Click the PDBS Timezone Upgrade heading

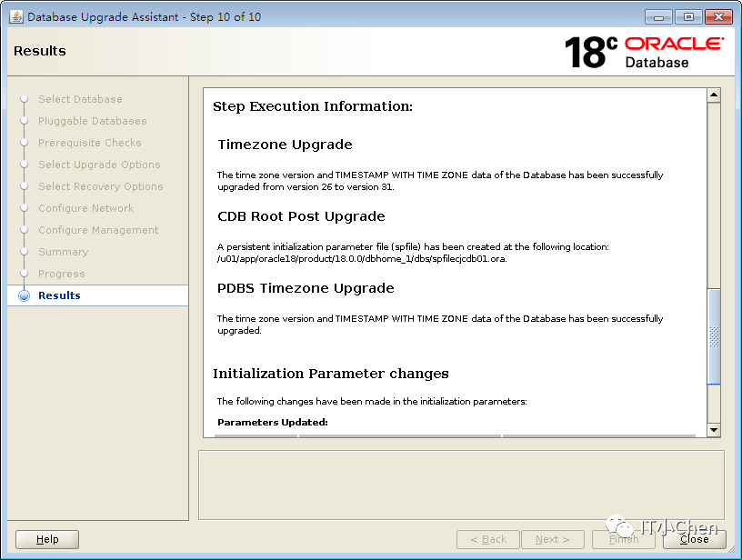[x=306, y=288]
